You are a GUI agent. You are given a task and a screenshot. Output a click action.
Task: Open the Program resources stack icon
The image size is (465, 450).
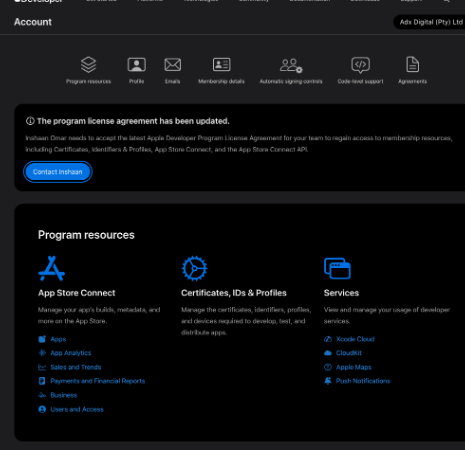[88, 65]
